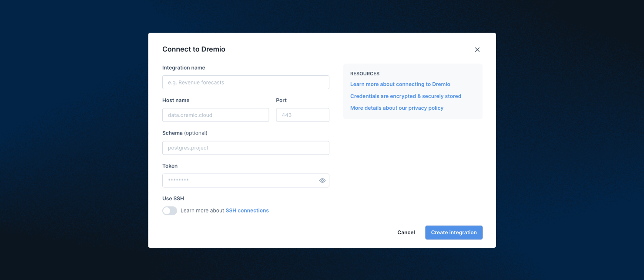The image size is (644, 280).
Task: Click the Connect to Dremio title
Action: pos(194,49)
